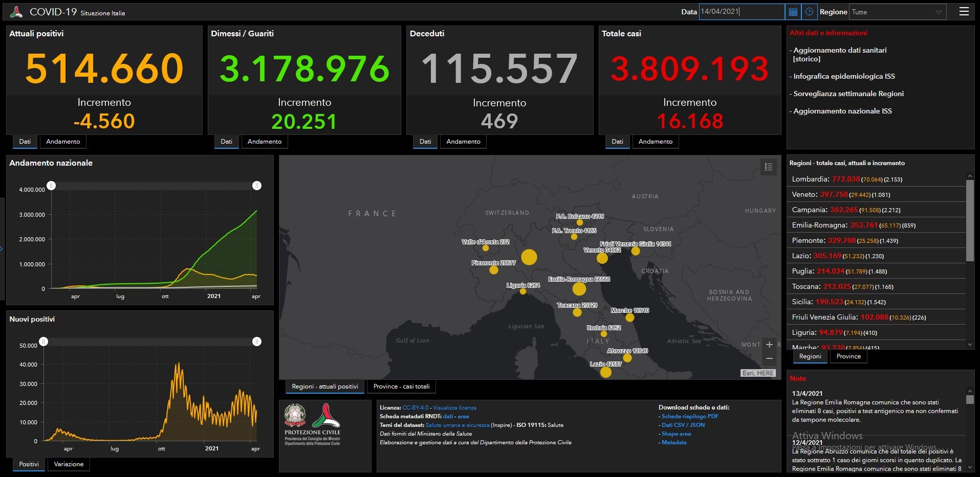The image size is (980, 477).
Task: Click the Lazio bubble on the map
Action: click(x=605, y=372)
